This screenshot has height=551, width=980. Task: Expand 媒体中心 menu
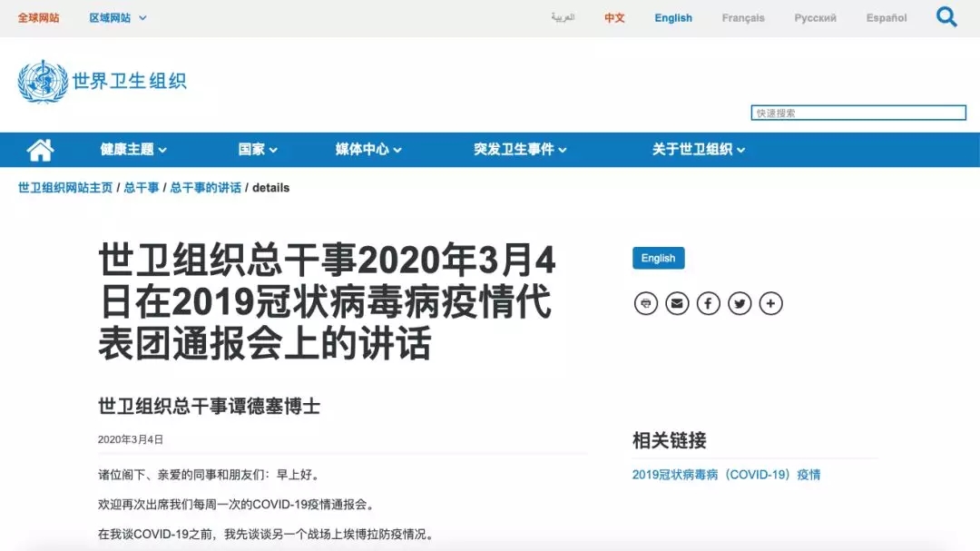368,150
